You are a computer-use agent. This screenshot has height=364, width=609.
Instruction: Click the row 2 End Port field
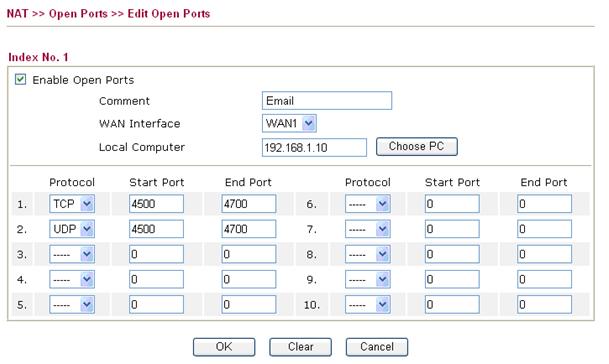249,229
